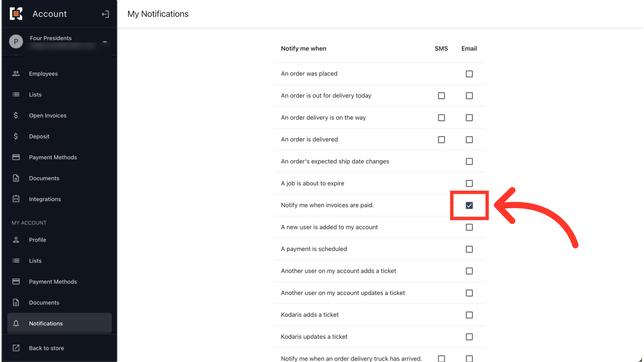Click the logout arrow icon beside Account

[x=105, y=14]
